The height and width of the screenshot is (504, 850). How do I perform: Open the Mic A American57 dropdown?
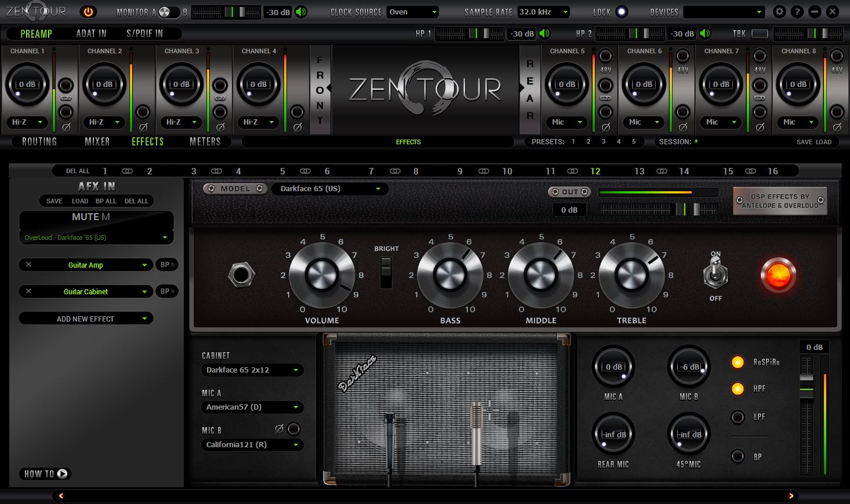coord(252,407)
